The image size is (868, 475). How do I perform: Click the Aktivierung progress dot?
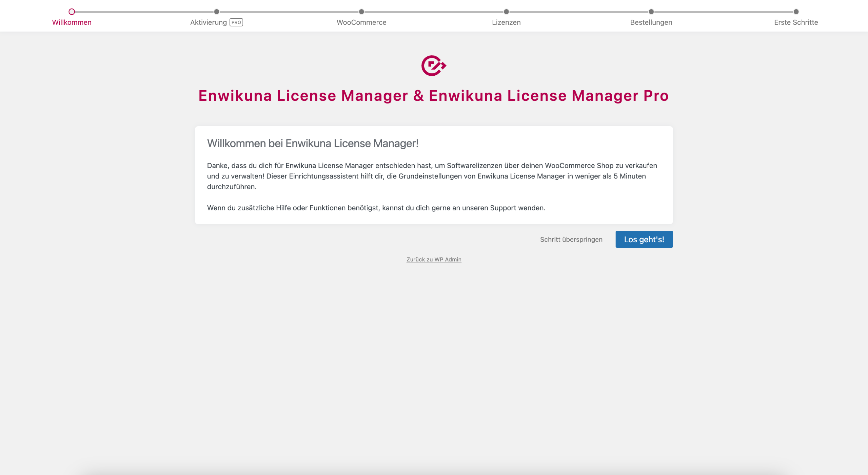pyautogui.click(x=217, y=12)
